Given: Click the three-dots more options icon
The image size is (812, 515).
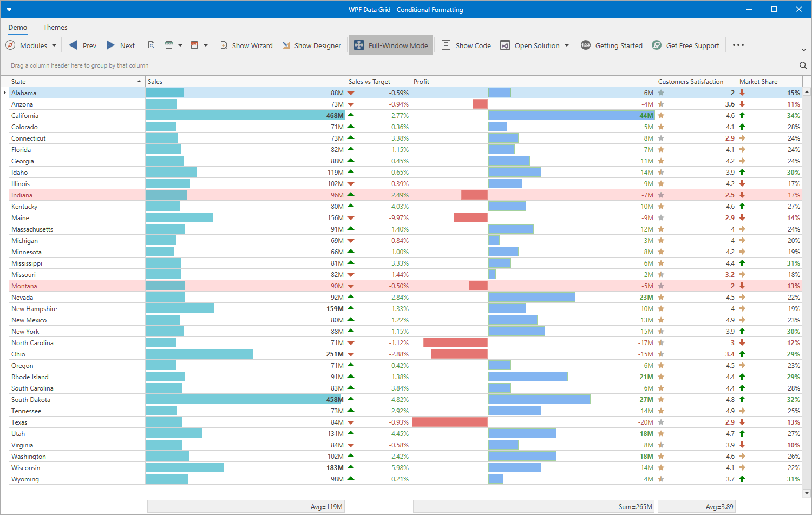Looking at the screenshot, I should 738,45.
